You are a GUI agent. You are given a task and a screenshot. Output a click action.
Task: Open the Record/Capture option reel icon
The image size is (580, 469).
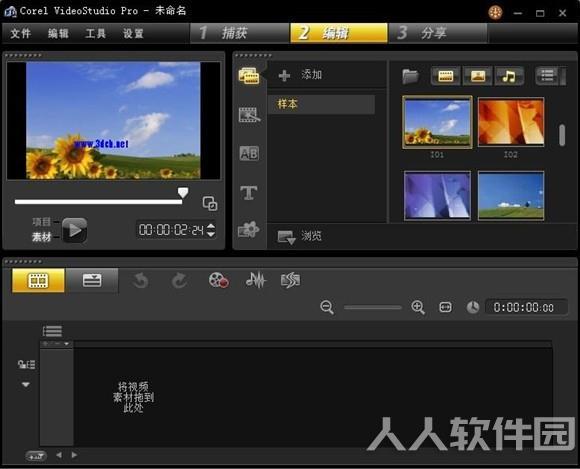[218, 280]
